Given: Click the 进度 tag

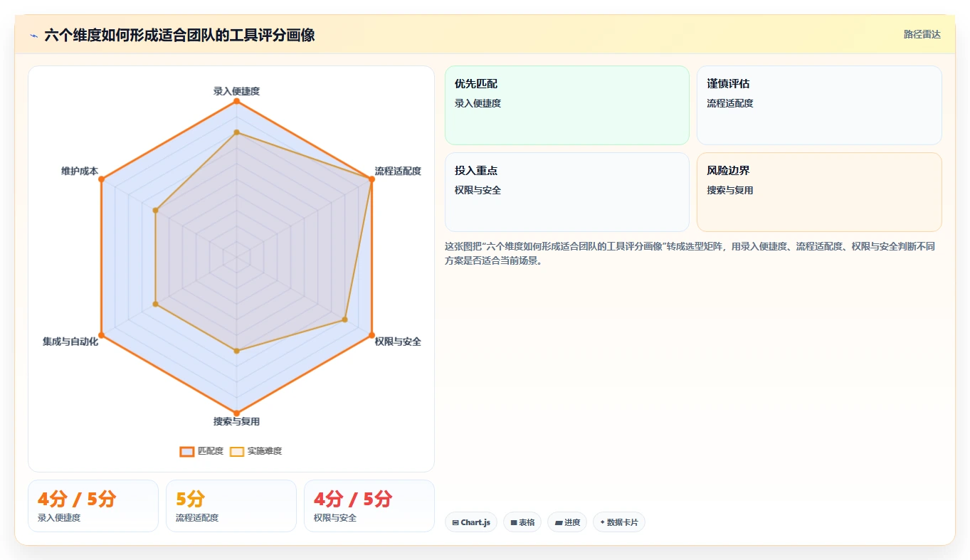Looking at the screenshot, I should coord(567,522).
